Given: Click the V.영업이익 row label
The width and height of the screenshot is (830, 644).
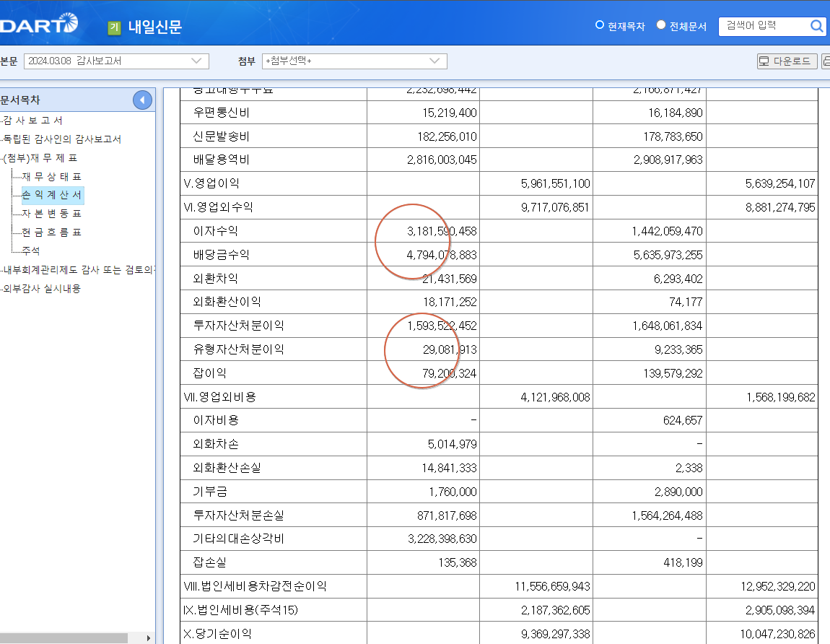Looking at the screenshot, I should pos(211,183).
